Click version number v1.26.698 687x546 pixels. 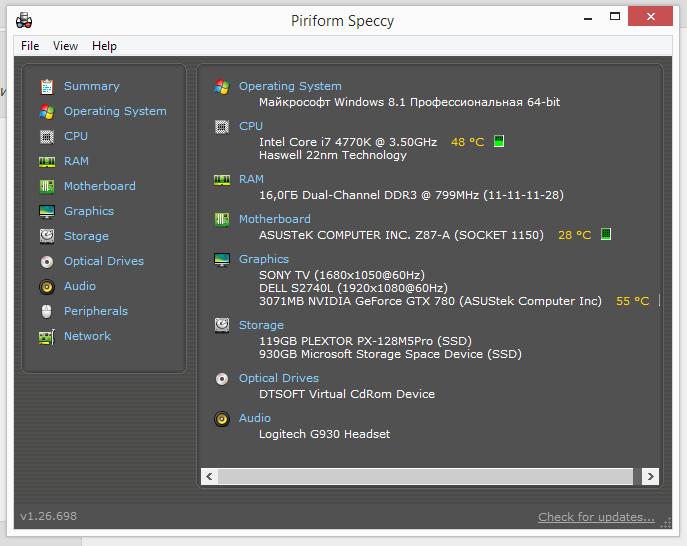[x=48, y=516]
